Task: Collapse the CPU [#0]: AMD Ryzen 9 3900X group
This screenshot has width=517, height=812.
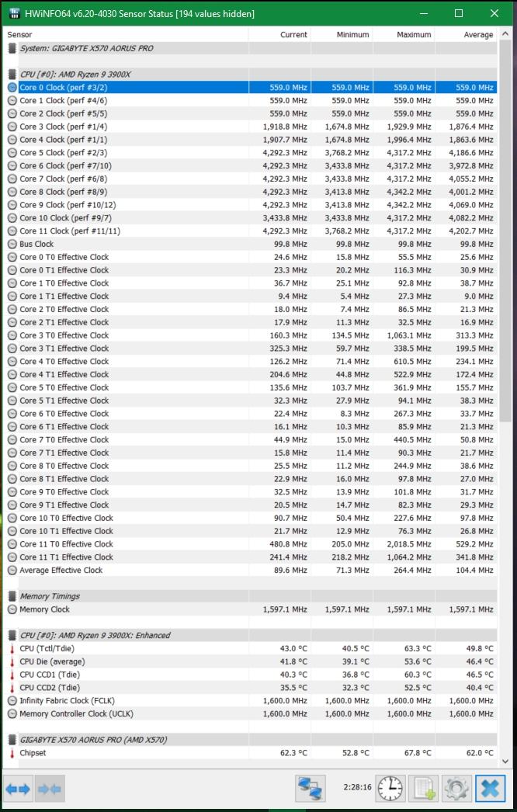Action: tap(12, 75)
